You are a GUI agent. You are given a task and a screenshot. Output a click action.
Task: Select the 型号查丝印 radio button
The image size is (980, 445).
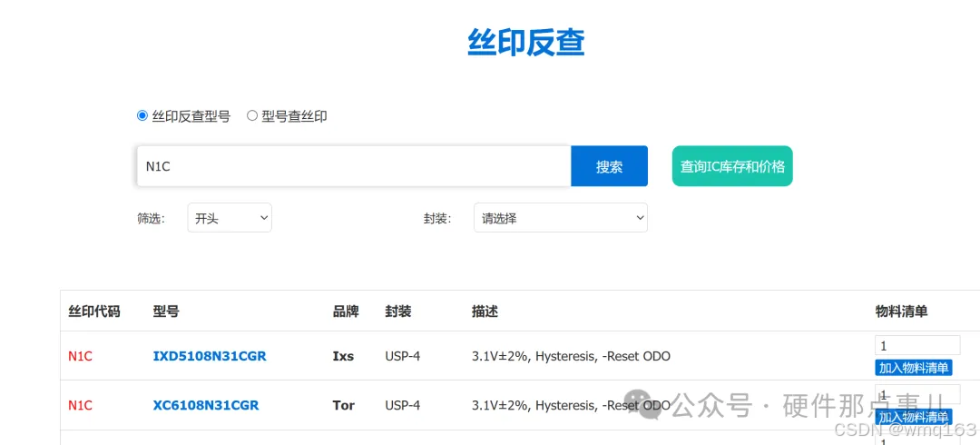(x=252, y=115)
